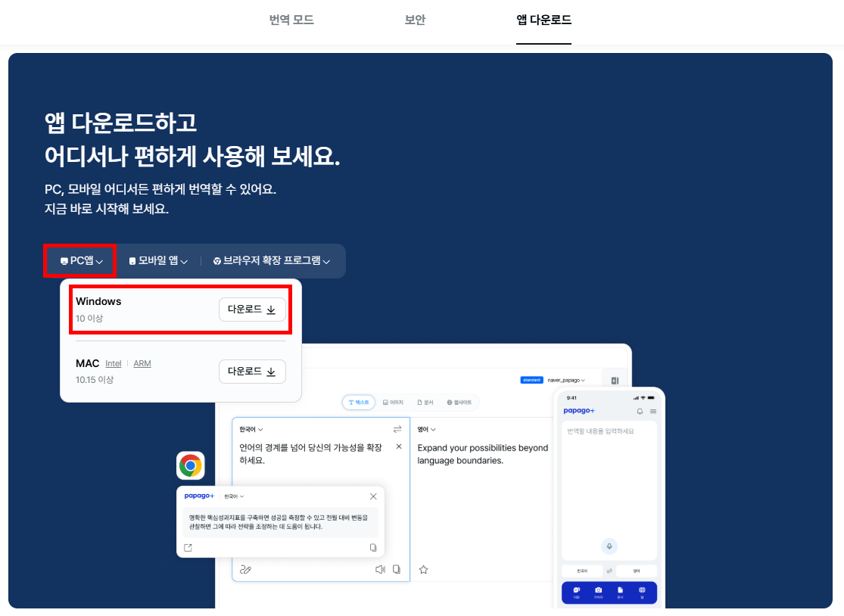Select the 웹사이트 mode tab

[x=459, y=403]
